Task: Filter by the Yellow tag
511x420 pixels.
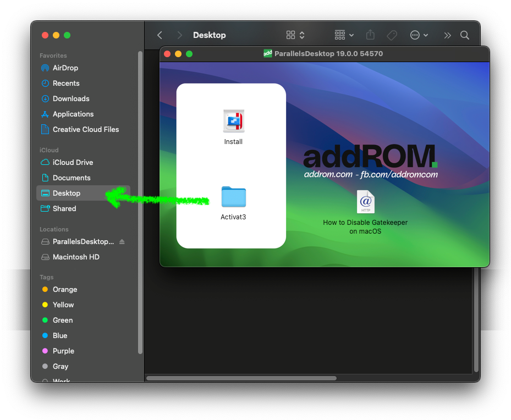Action: point(84,305)
